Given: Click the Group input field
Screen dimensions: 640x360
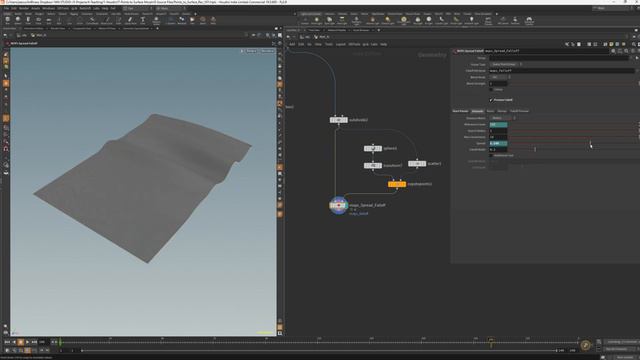Looking at the screenshot, I should [558, 58].
